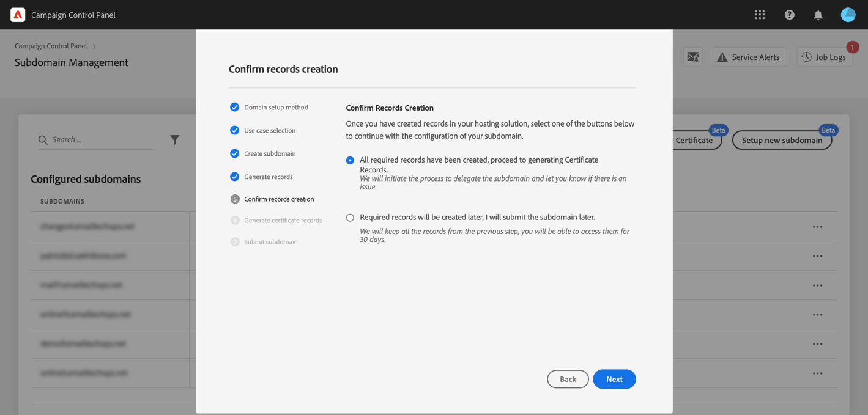Image resolution: width=868 pixels, height=415 pixels.
Task: Open the notifications bell icon
Action: (818, 15)
